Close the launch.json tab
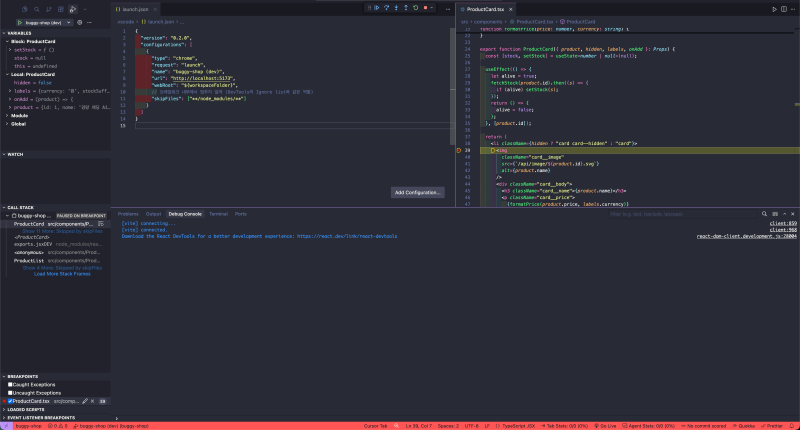Image resolution: width=800 pixels, height=430 pixels. [x=155, y=9]
